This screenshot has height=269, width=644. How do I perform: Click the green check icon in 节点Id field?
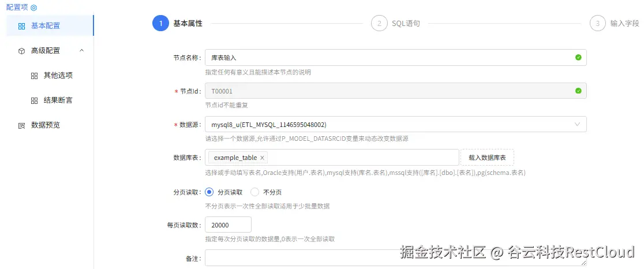click(578, 91)
